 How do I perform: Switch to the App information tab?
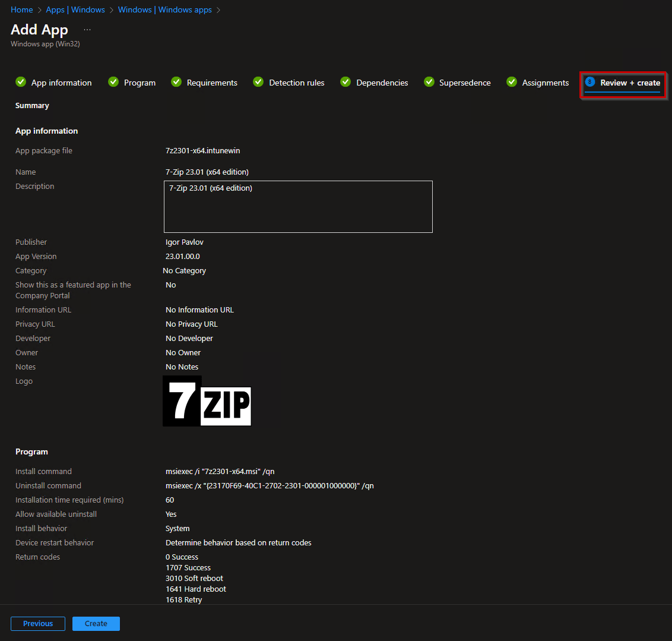coord(61,83)
